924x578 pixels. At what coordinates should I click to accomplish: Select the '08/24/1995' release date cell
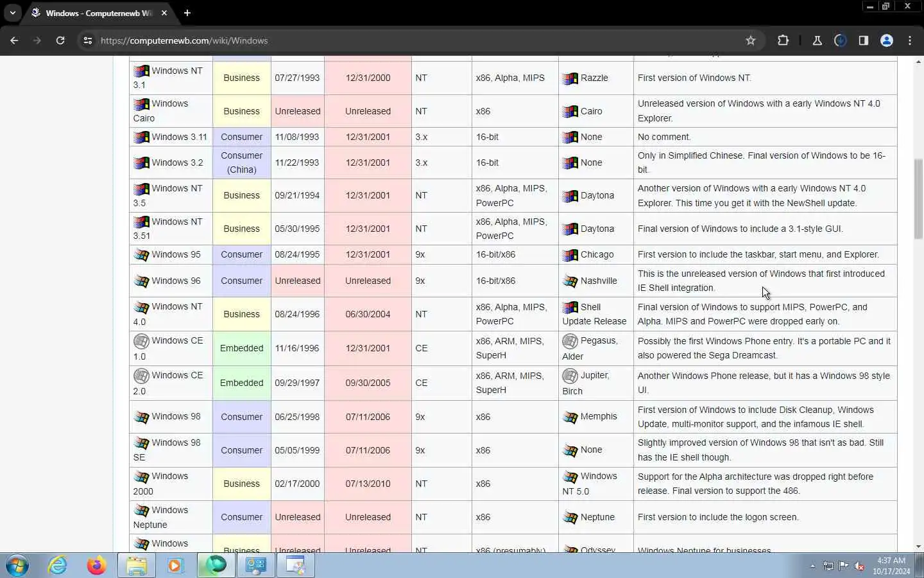click(297, 254)
